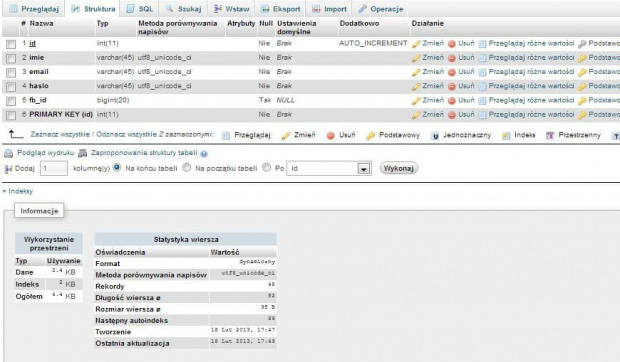Open the Przeglądaj tab

pyautogui.click(x=34, y=9)
